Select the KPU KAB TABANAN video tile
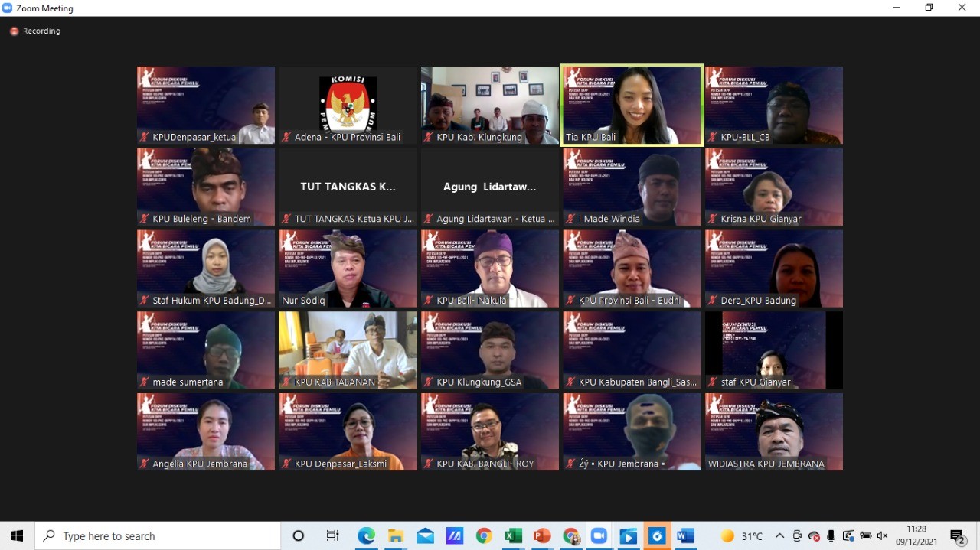This screenshot has height=550, width=980. [x=348, y=350]
